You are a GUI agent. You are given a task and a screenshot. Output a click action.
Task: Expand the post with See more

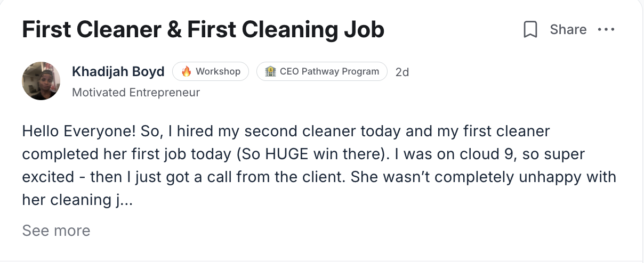pos(56,231)
